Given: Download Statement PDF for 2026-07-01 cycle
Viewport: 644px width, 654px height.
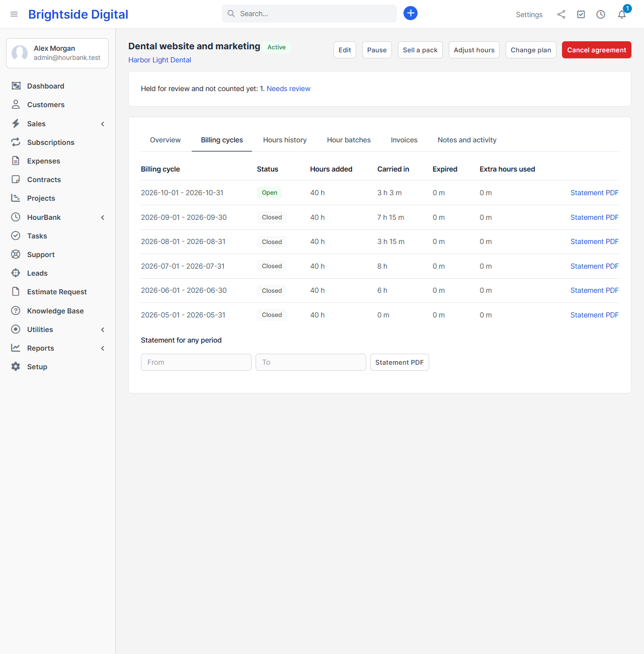Looking at the screenshot, I should (x=594, y=266).
